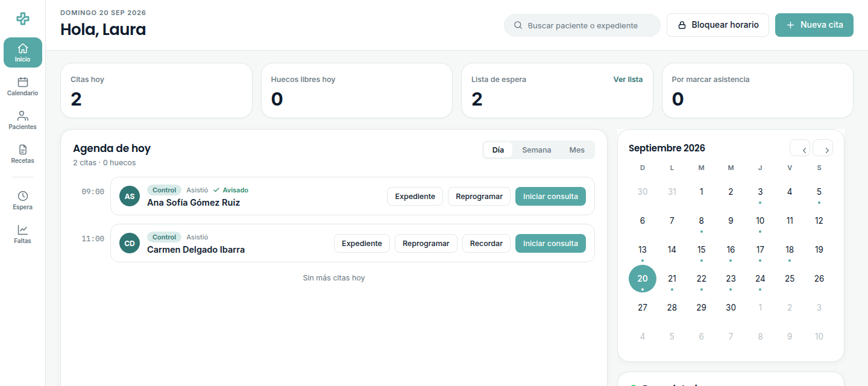Go to Inicio in the sidebar
This screenshot has height=386, width=868.
[23, 52]
